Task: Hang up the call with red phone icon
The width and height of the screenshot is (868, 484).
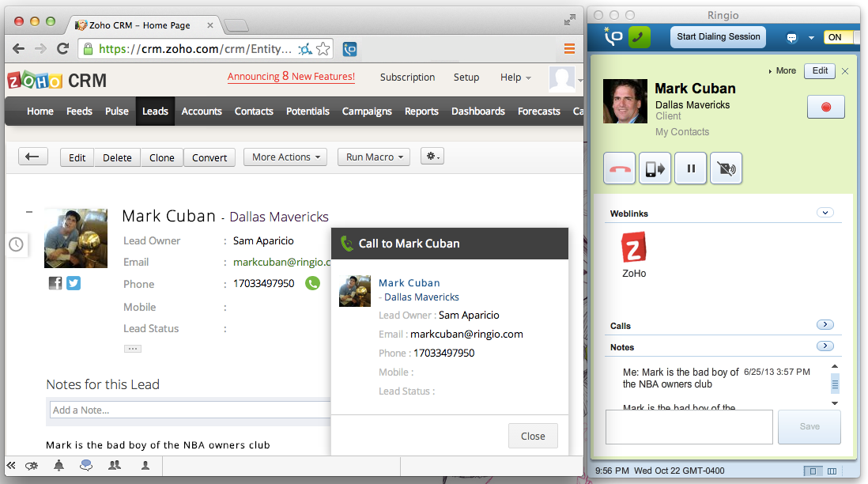Action: 619,168
